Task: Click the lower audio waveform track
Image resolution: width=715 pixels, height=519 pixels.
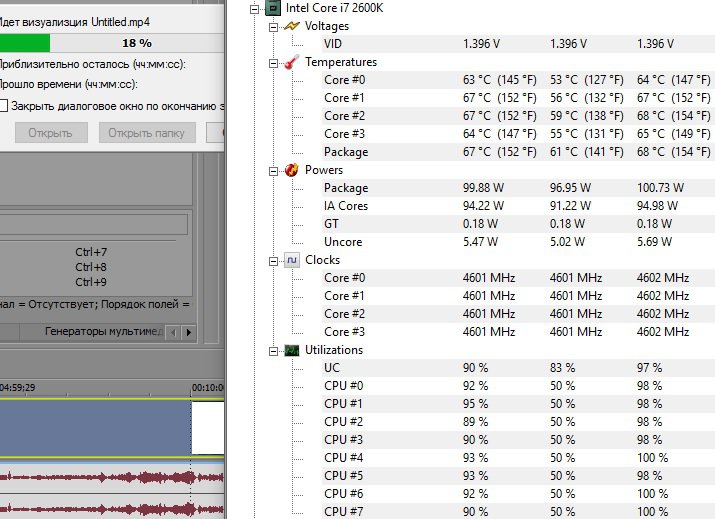Action: 112,508
